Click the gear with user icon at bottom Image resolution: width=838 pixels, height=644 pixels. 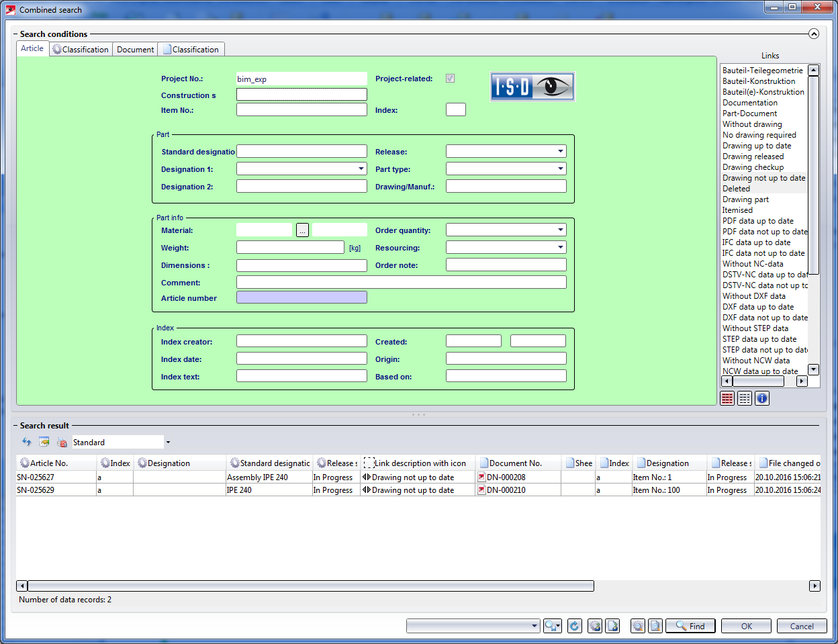pyautogui.click(x=595, y=626)
